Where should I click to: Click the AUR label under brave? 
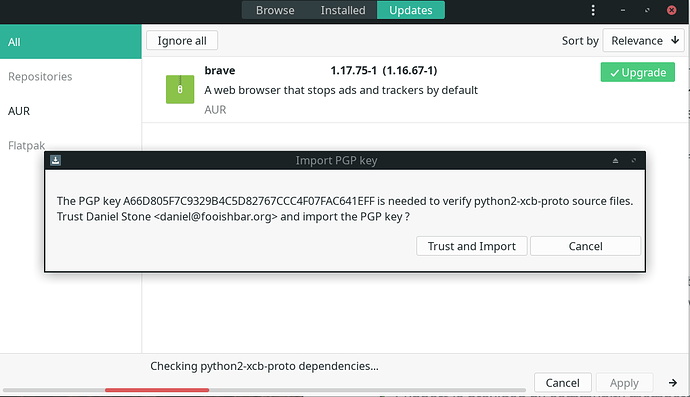pos(215,110)
